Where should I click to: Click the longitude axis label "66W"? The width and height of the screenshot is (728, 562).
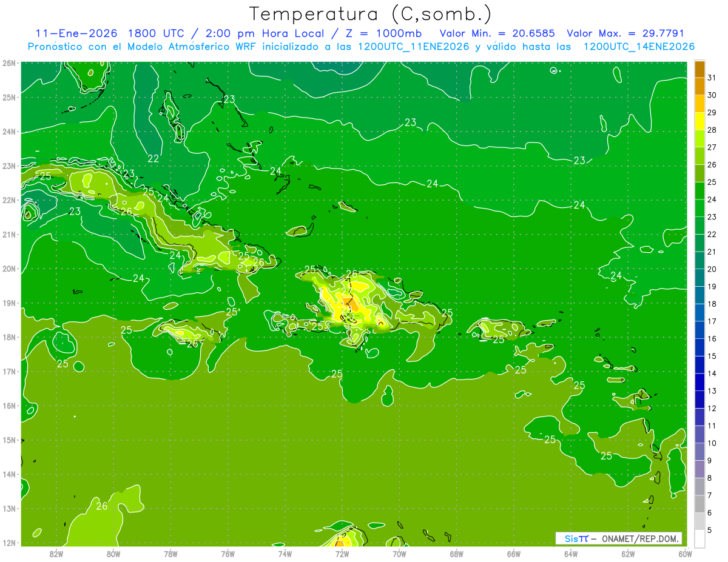pyautogui.click(x=514, y=554)
